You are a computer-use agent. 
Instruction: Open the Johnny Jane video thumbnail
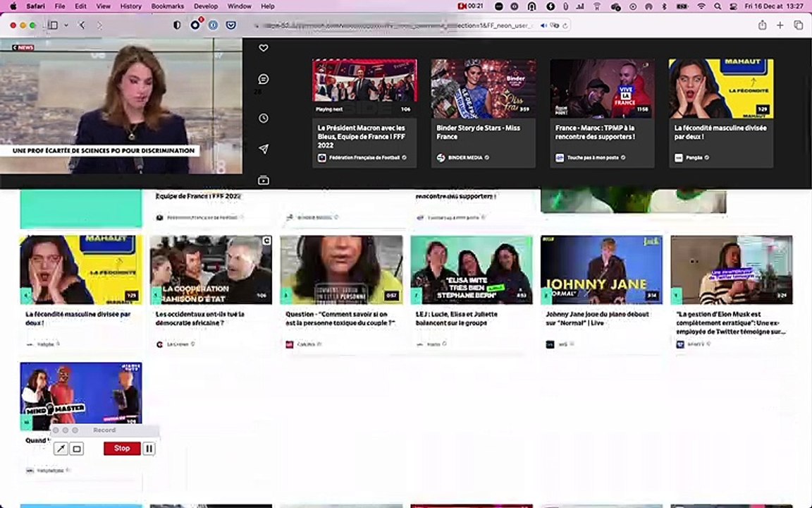tap(601, 270)
